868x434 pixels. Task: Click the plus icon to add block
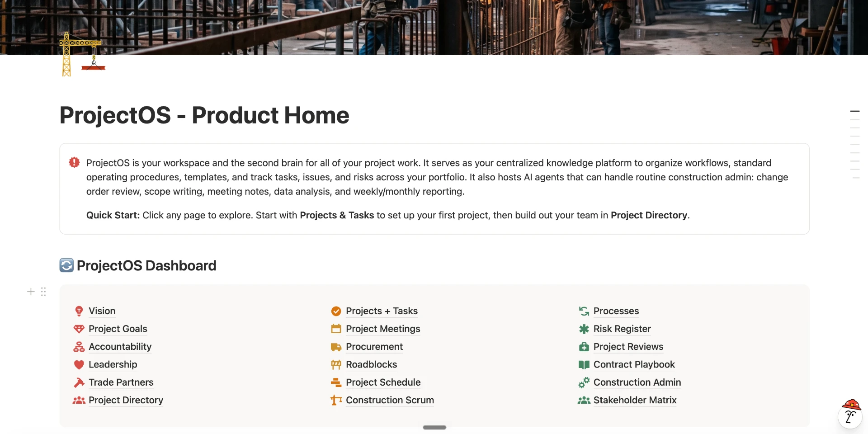[31, 292]
